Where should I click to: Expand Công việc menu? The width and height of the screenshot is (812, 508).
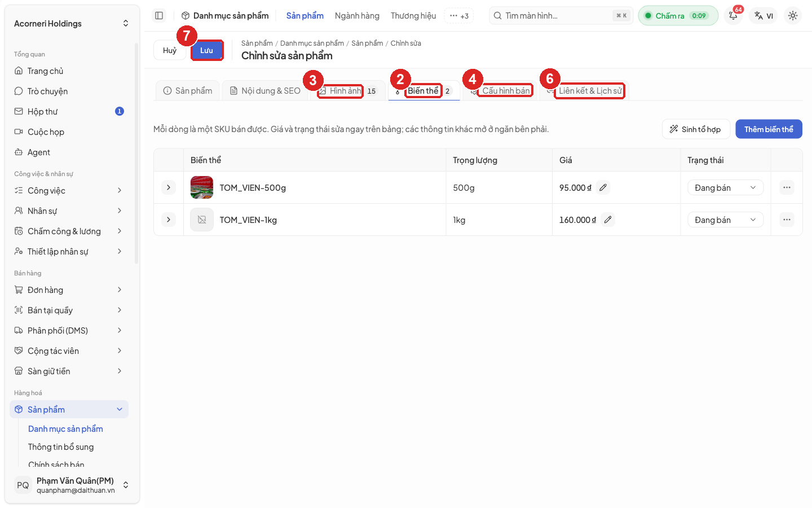point(69,191)
